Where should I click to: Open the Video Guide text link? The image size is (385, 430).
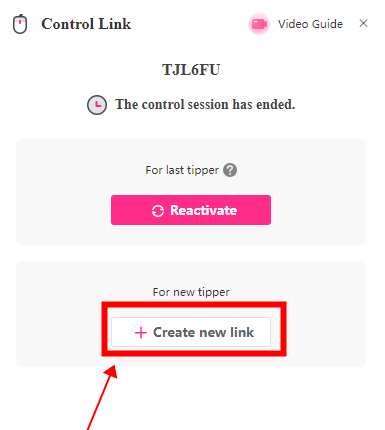point(310,24)
